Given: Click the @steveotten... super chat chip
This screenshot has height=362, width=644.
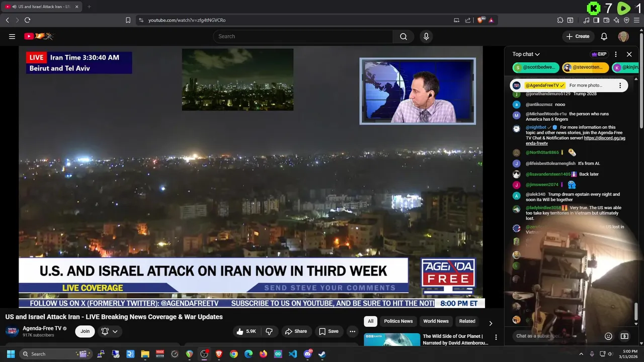Looking at the screenshot, I should coord(586,67).
